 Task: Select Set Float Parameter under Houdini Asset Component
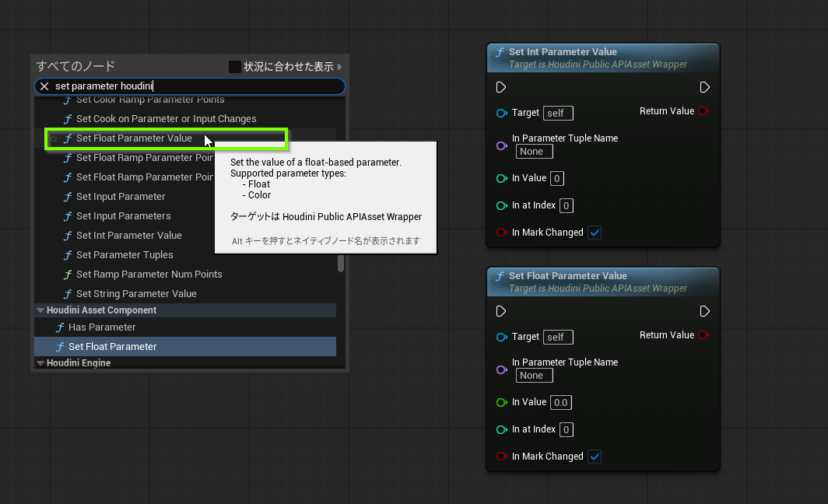[112, 347]
